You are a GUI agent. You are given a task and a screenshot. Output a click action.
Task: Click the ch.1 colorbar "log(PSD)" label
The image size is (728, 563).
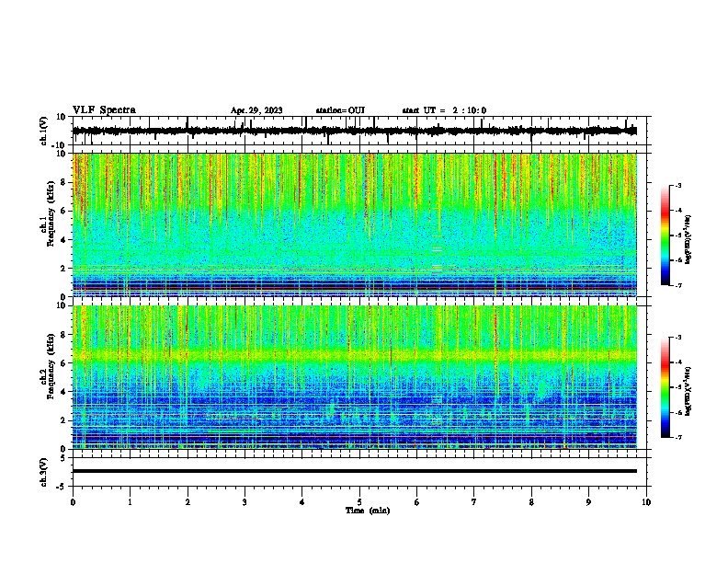[688, 239]
